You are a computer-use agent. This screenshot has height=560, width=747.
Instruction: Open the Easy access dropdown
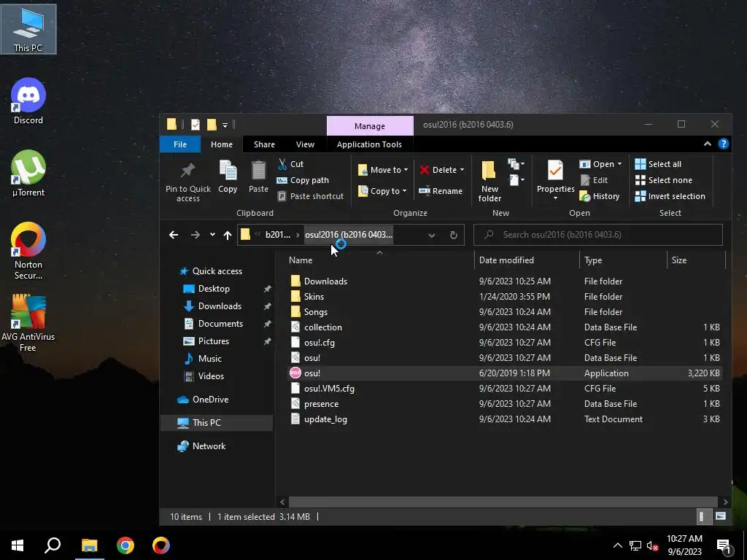pos(516,180)
